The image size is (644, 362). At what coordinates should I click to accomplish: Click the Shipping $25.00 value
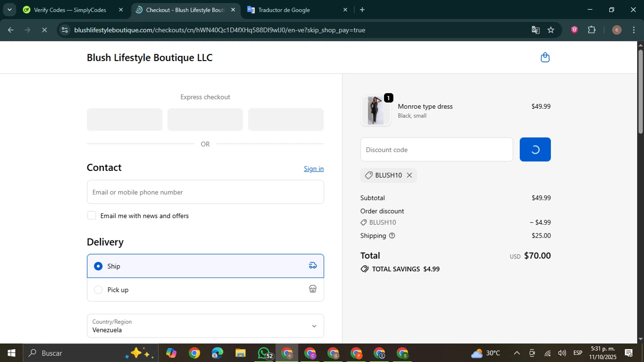coord(541,236)
